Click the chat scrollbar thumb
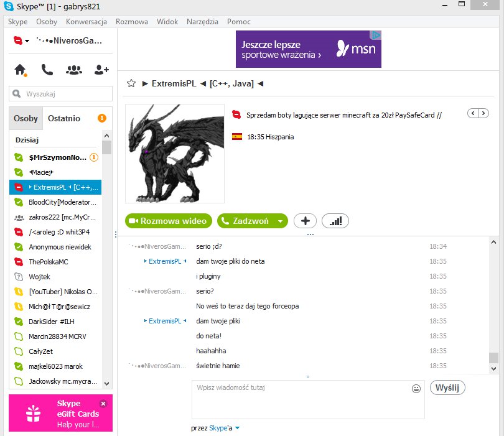 tap(493, 358)
